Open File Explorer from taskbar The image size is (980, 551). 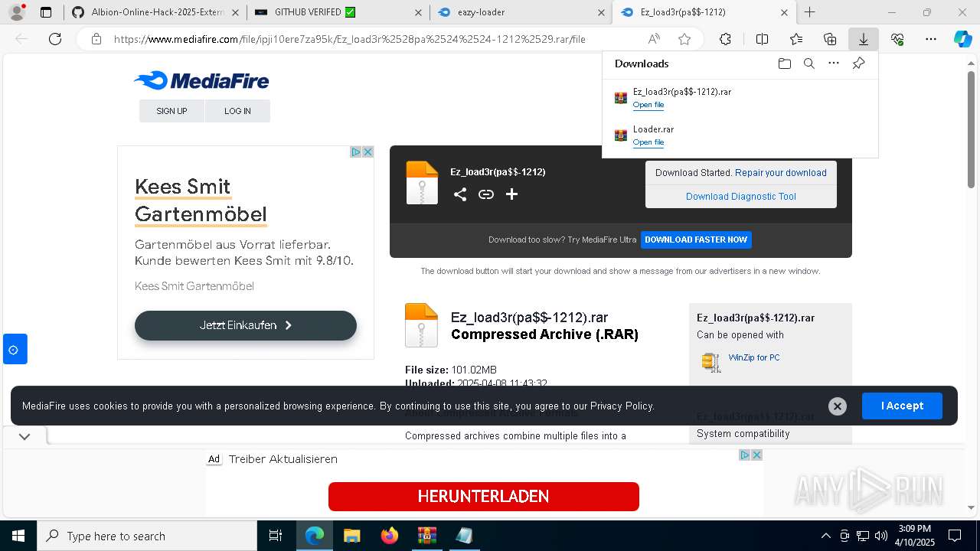click(x=351, y=536)
